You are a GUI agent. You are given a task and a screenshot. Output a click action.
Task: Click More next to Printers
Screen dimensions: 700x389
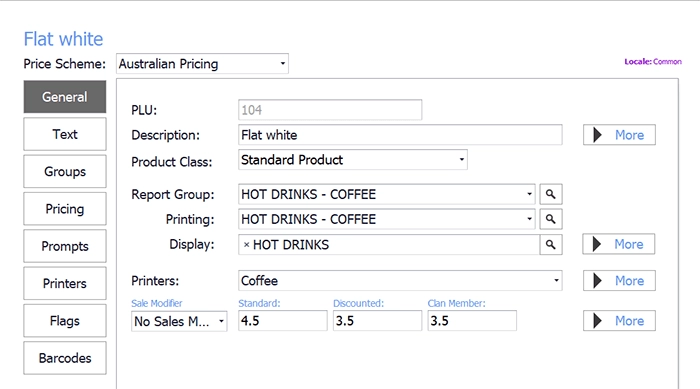[619, 280]
